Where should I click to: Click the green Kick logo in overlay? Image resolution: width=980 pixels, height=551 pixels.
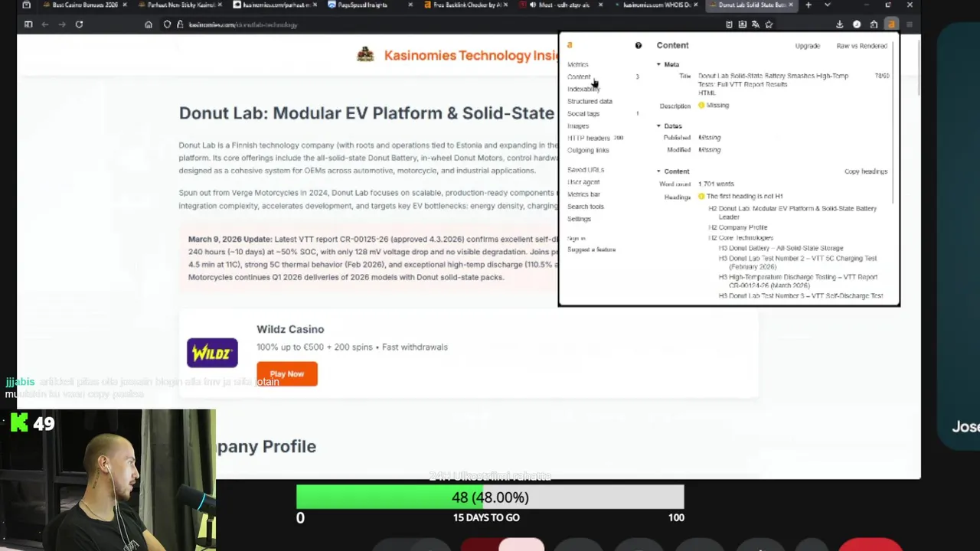tap(19, 422)
